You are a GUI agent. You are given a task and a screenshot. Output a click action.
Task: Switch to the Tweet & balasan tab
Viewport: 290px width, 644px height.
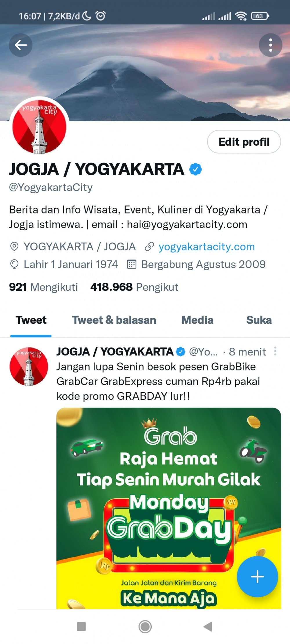coord(114,320)
